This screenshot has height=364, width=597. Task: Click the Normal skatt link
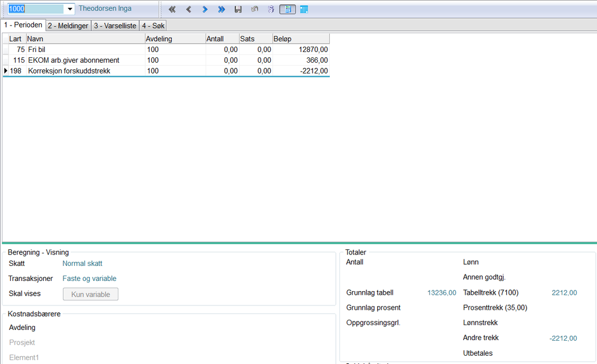coord(82,264)
